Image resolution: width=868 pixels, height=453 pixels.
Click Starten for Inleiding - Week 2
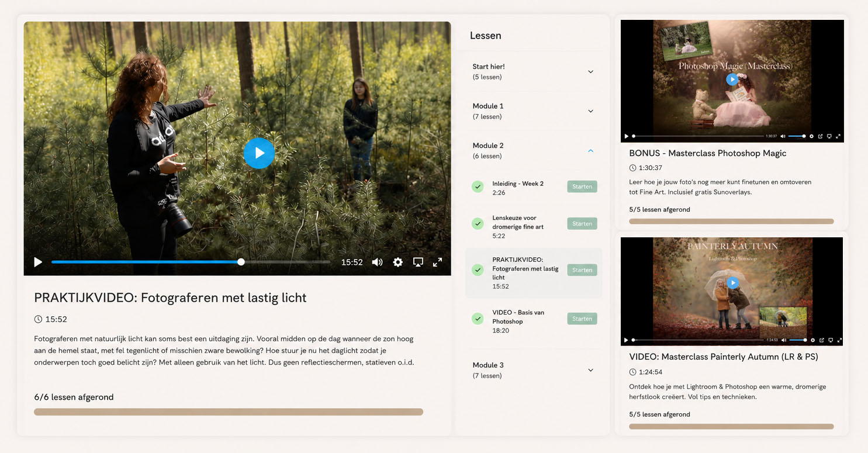pos(582,186)
